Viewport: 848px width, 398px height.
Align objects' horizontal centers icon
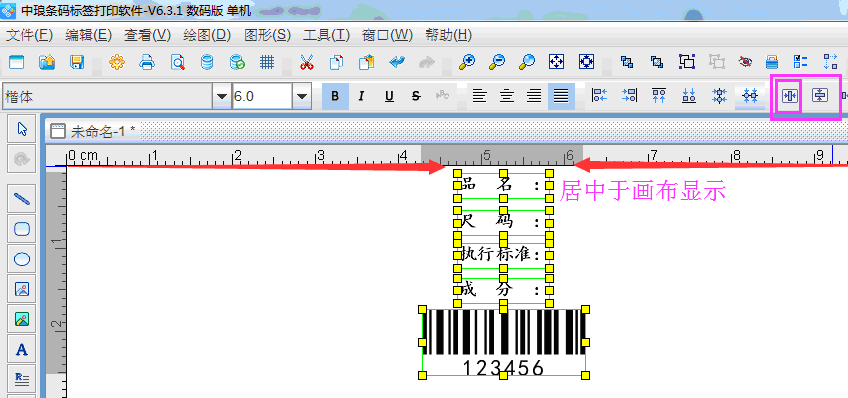750,96
